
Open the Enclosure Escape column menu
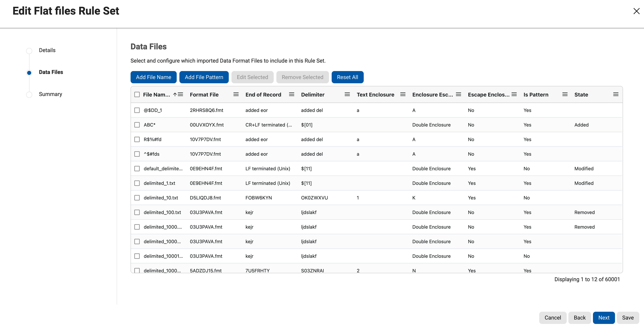pyautogui.click(x=458, y=94)
